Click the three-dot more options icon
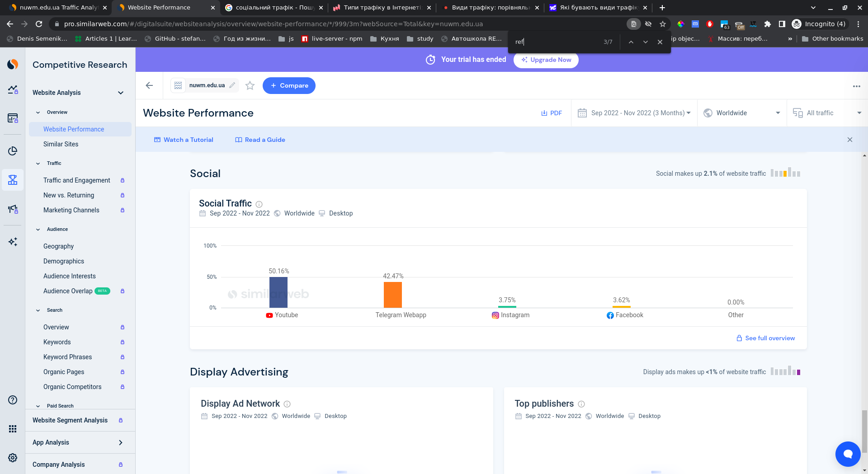 coord(856,86)
